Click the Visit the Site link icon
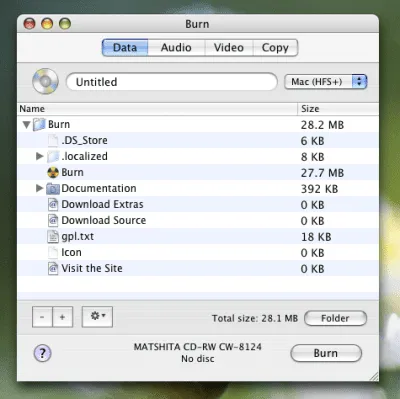 (x=53, y=268)
